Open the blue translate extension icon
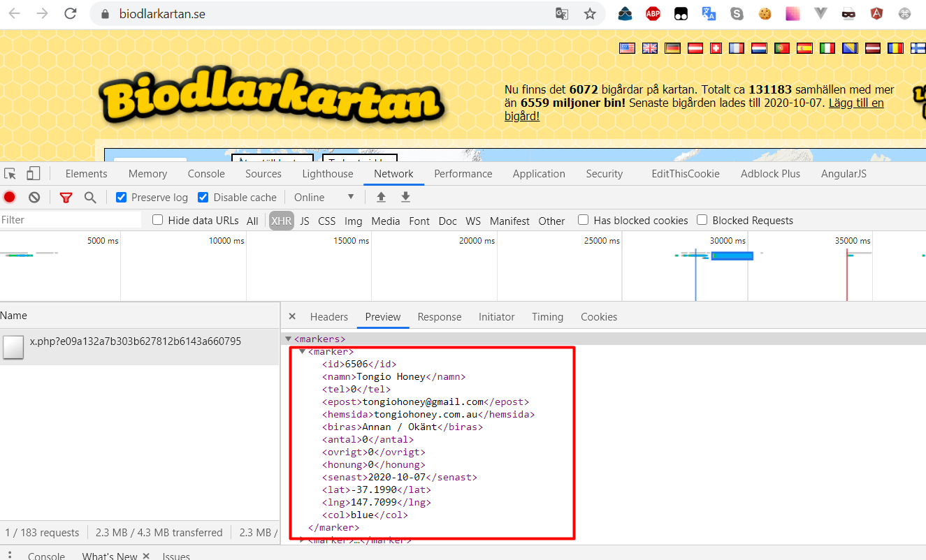 click(x=709, y=13)
